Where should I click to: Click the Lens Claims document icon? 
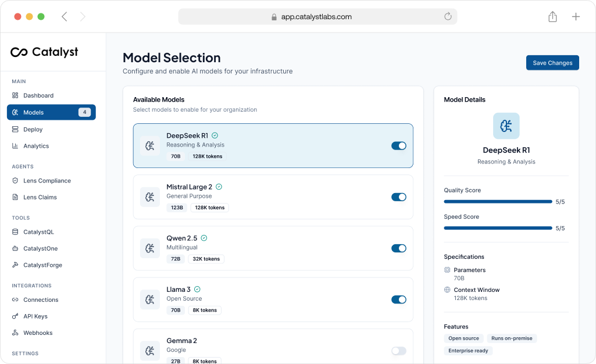tap(15, 197)
